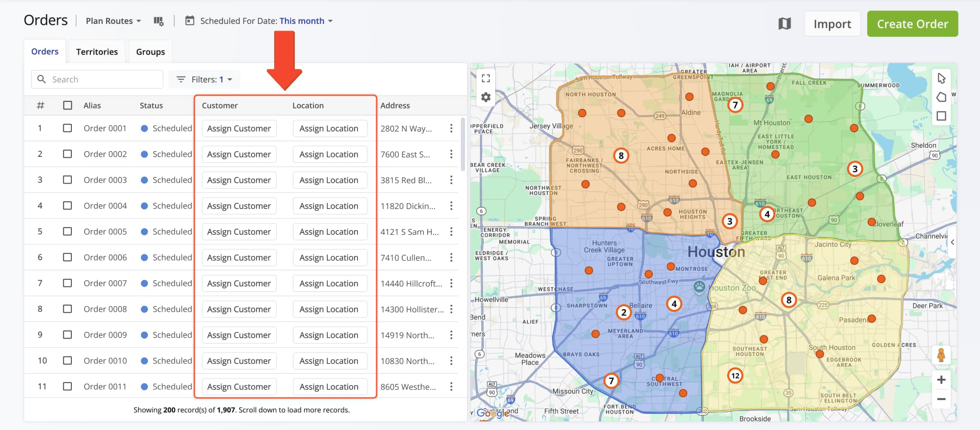Toggle the map view icon near Import
Screen dimensions: 980x430
(785, 23)
